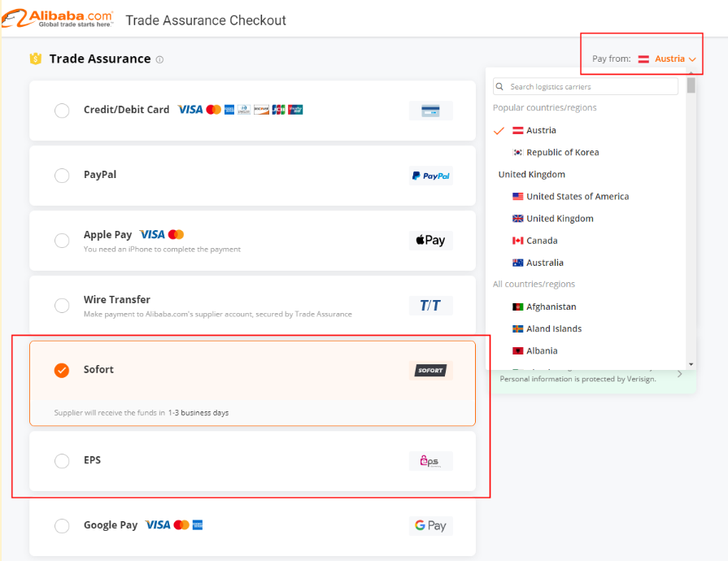Click 'You need an iPhone' note
Image resolution: width=728 pixels, height=561 pixels.
tap(162, 249)
